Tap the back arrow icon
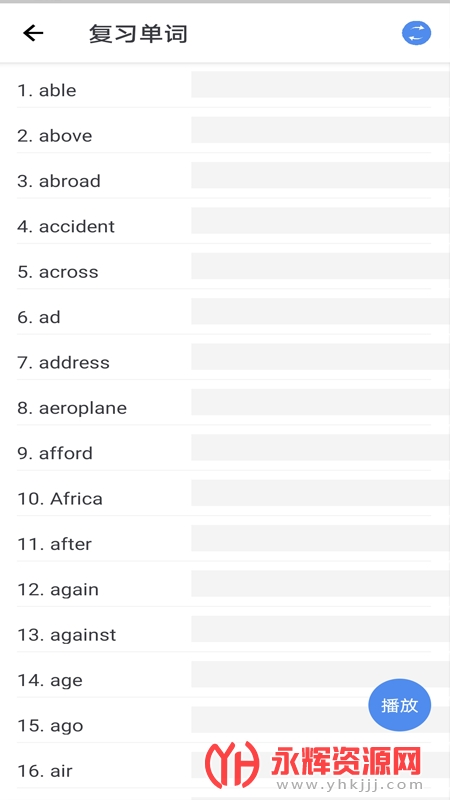This screenshot has height=800, width=450. (33, 34)
